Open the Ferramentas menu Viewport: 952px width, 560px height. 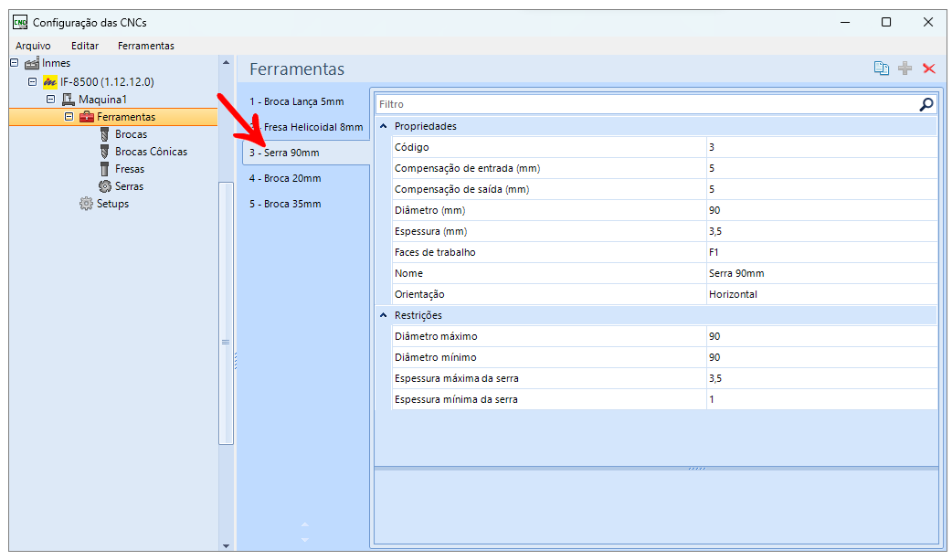[145, 46]
